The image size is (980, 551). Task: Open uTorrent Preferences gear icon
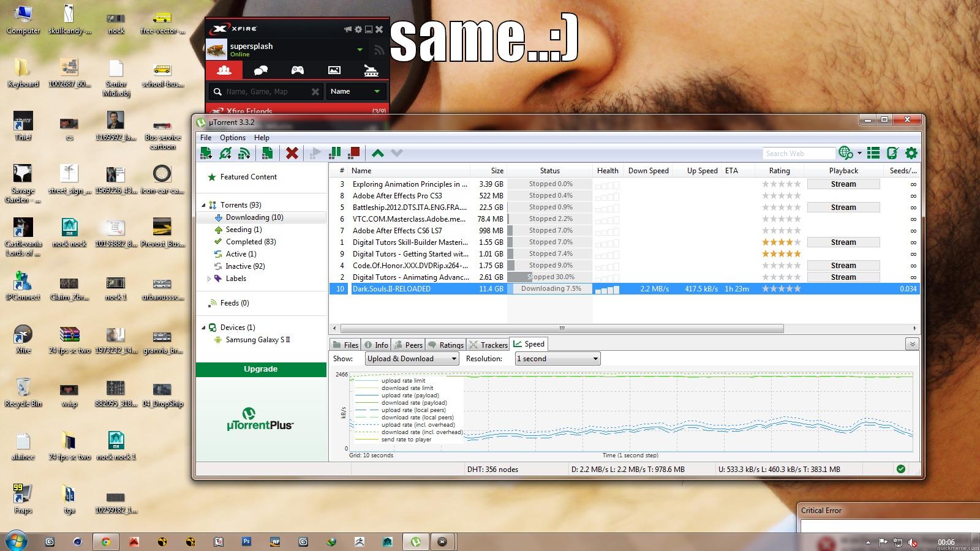(x=911, y=153)
